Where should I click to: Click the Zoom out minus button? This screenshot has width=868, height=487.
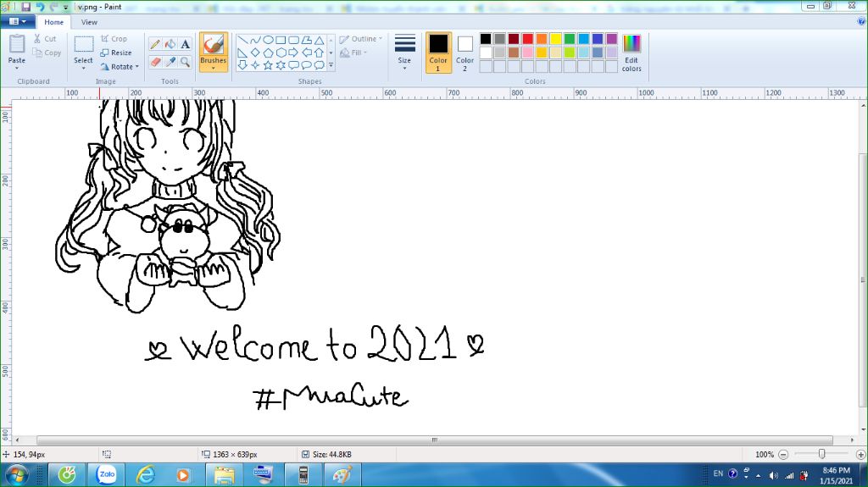click(783, 454)
